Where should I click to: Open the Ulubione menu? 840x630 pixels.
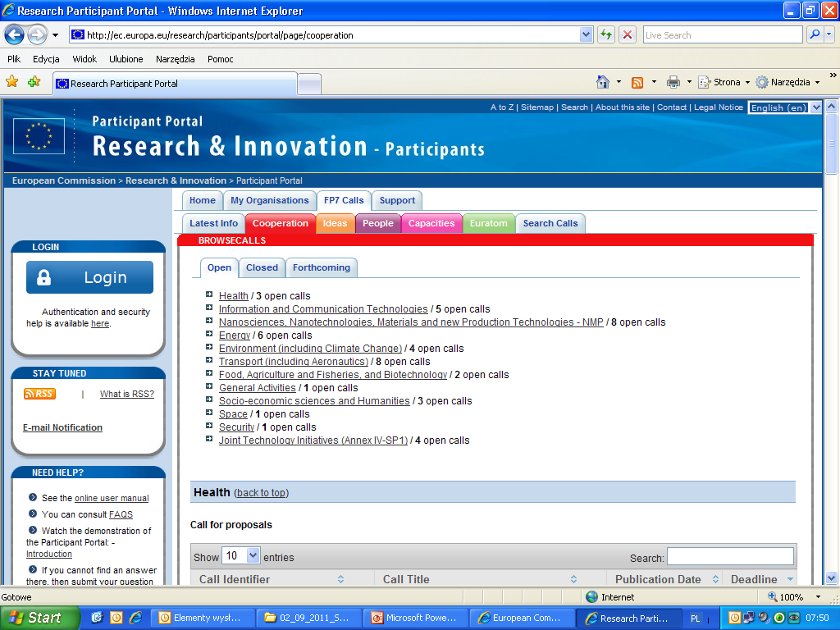[x=126, y=59]
